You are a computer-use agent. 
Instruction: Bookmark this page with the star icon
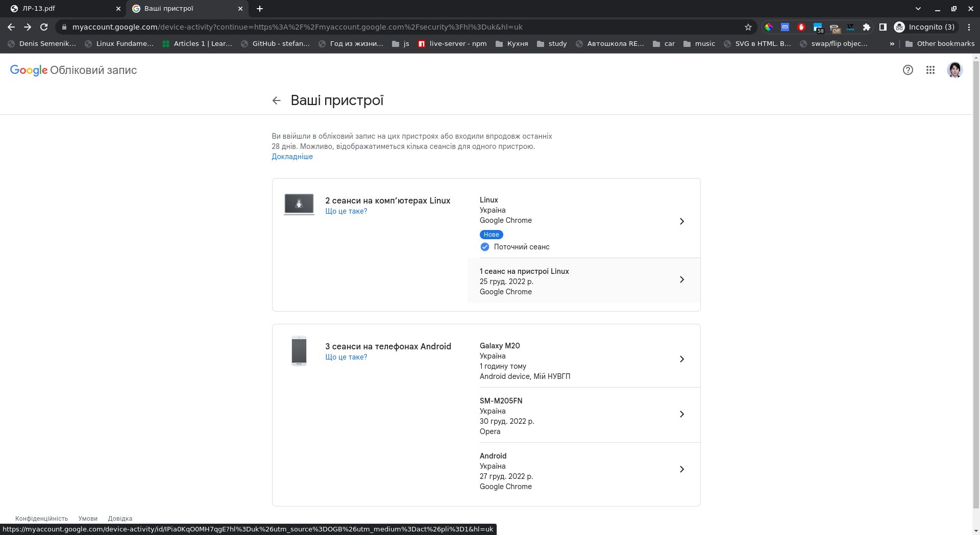click(748, 27)
